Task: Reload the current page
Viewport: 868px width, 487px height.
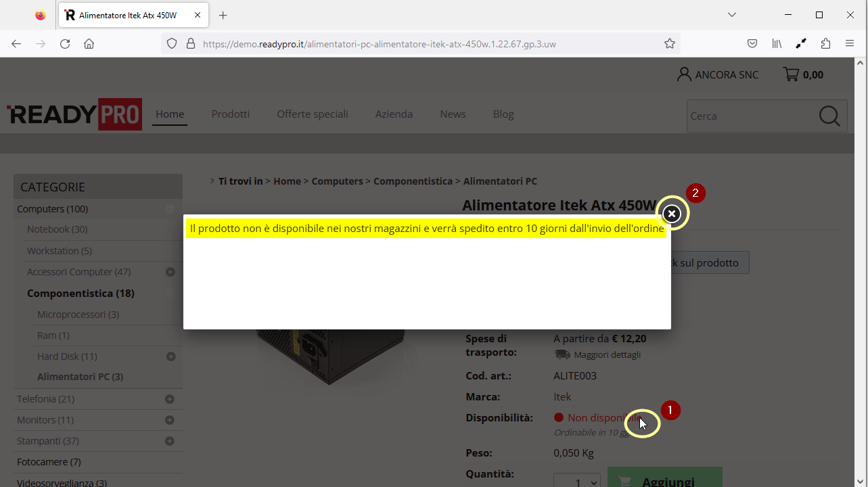Action: pyautogui.click(x=65, y=43)
